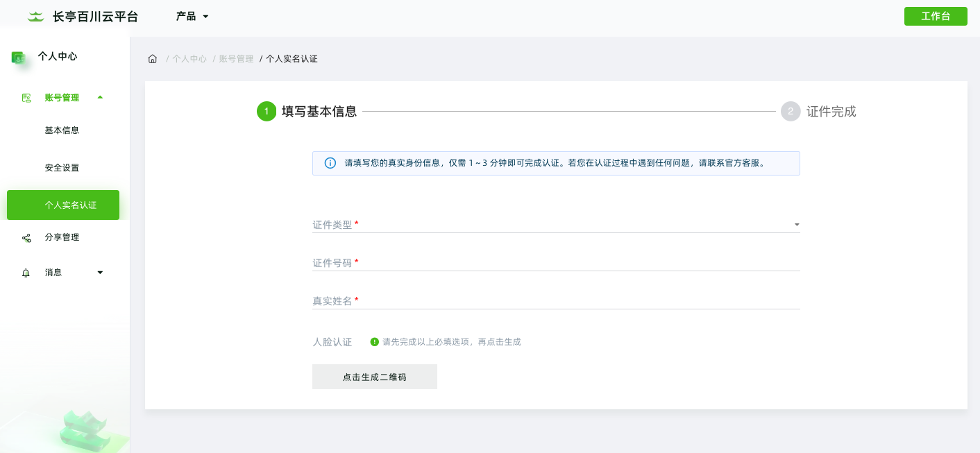Click the warning icon next to 人脸认证
Screen dimensions: 980x453
[374, 342]
